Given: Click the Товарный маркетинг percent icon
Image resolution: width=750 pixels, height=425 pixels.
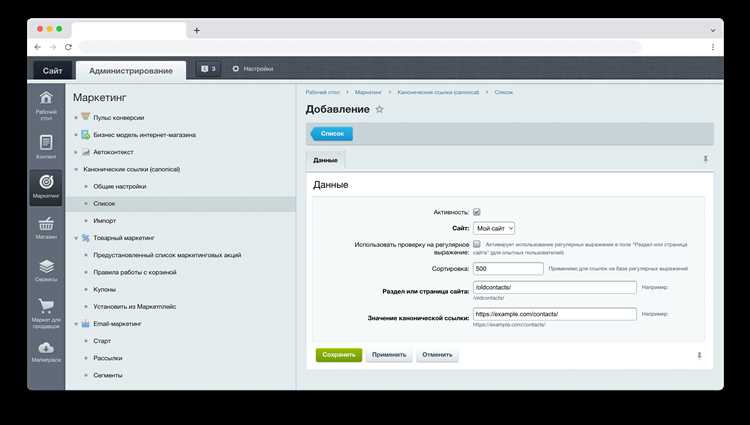Looking at the screenshot, I should pyautogui.click(x=86, y=238).
